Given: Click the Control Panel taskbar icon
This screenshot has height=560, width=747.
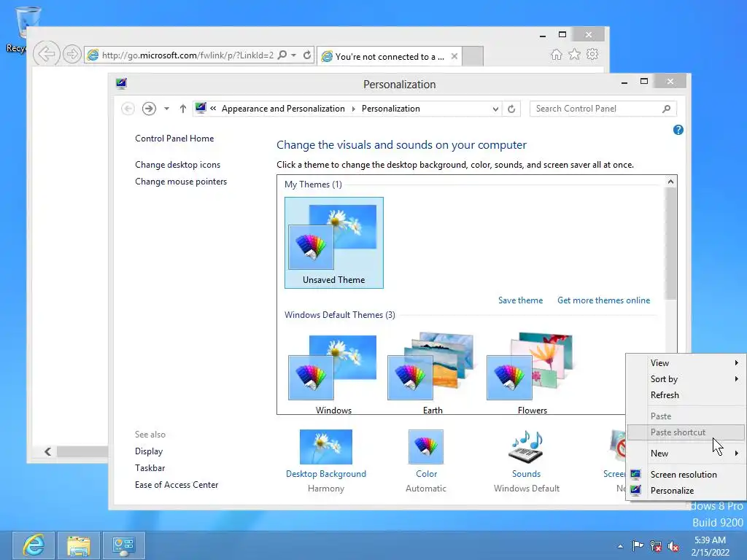Looking at the screenshot, I should (x=124, y=545).
